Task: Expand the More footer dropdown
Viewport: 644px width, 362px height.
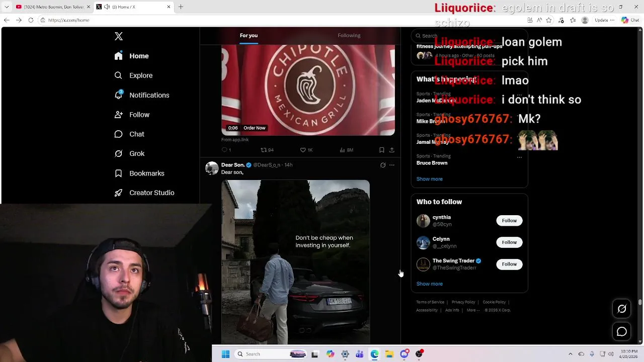Action: (473, 310)
